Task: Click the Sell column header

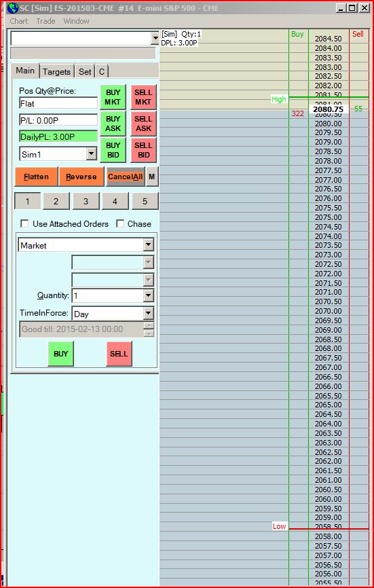Action: (x=358, y=34)
